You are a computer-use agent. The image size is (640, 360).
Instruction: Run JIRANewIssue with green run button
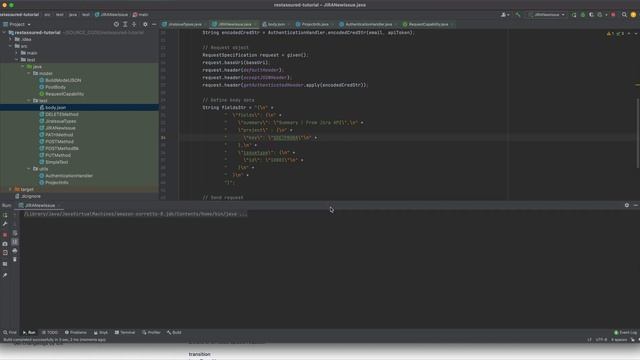tap(574, 15)
